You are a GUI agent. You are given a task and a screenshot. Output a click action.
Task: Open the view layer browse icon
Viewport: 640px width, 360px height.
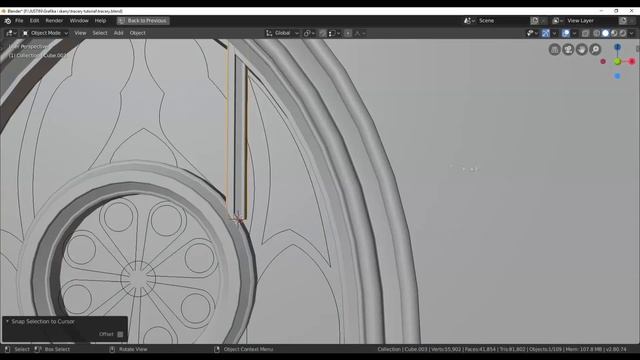pos(557,21)
